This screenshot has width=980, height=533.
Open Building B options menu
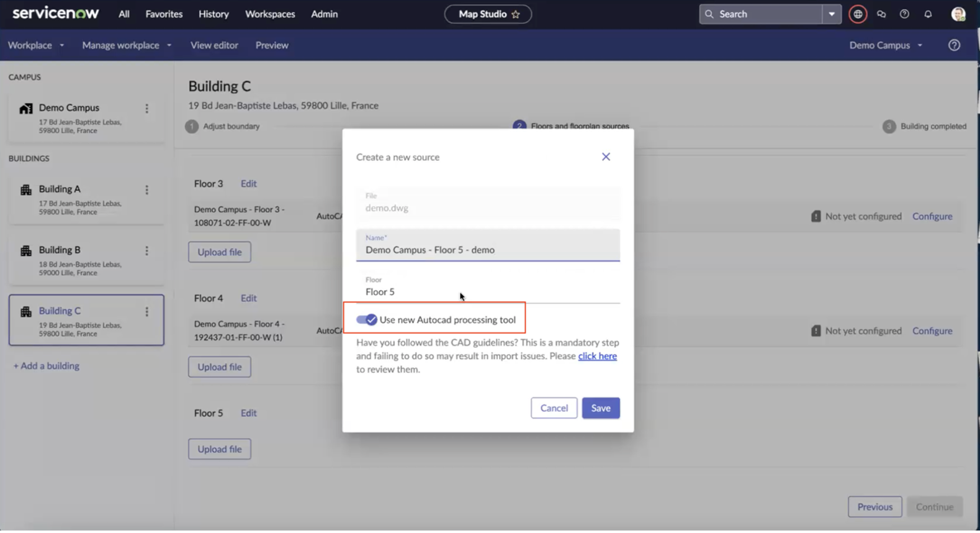coord(146,251)
